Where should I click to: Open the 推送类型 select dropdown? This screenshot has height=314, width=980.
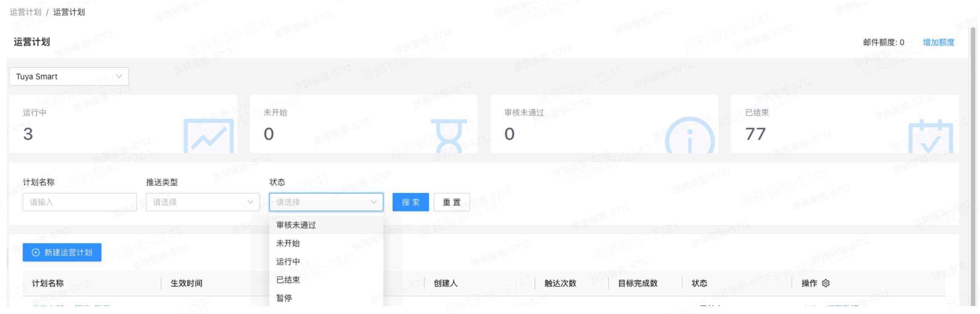pyautogui.click(x=203, y=202)
